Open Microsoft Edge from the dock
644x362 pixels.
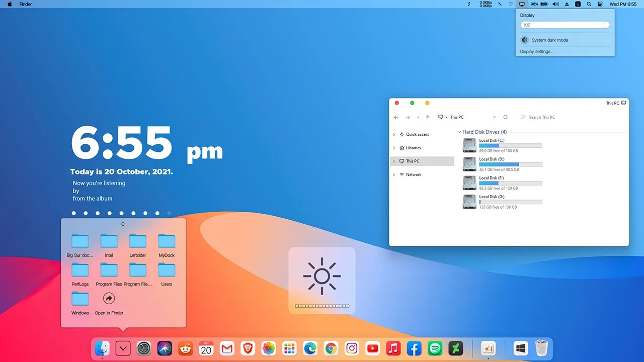tap(310, 348)
